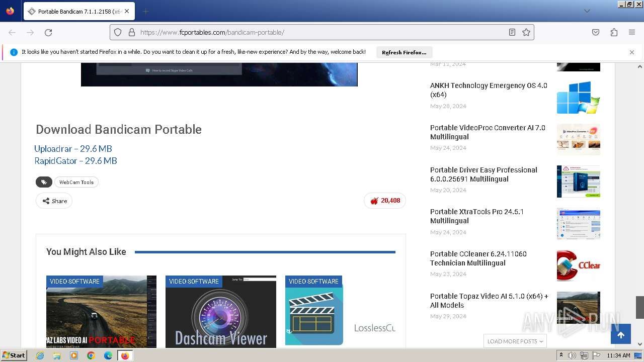Screen dimensions: 644x362
Task: Open the volume speaker tray icon
Action: [572, 355]
